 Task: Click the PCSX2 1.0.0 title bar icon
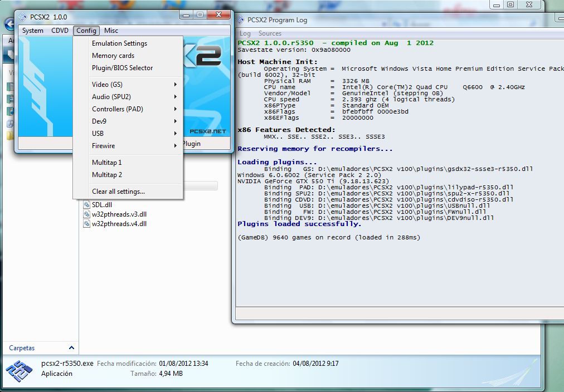tap(23, 17)
